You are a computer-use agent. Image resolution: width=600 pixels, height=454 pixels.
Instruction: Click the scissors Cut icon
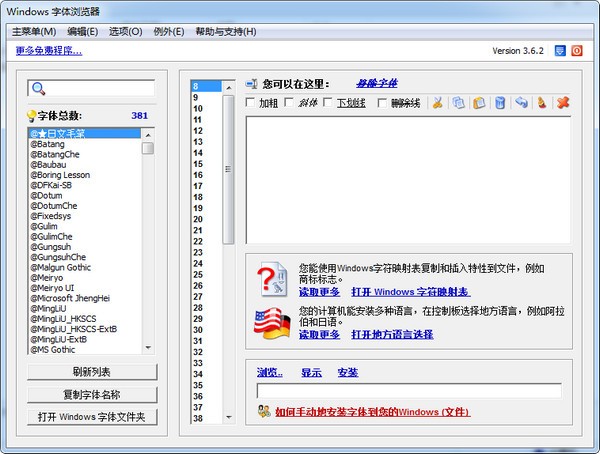click(438, 103)
